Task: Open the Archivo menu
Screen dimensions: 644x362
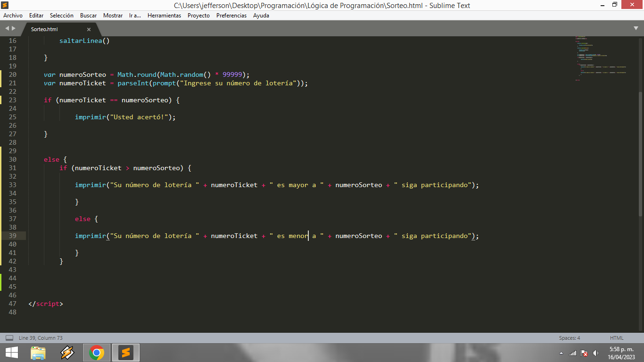Action: pos(13,16)
